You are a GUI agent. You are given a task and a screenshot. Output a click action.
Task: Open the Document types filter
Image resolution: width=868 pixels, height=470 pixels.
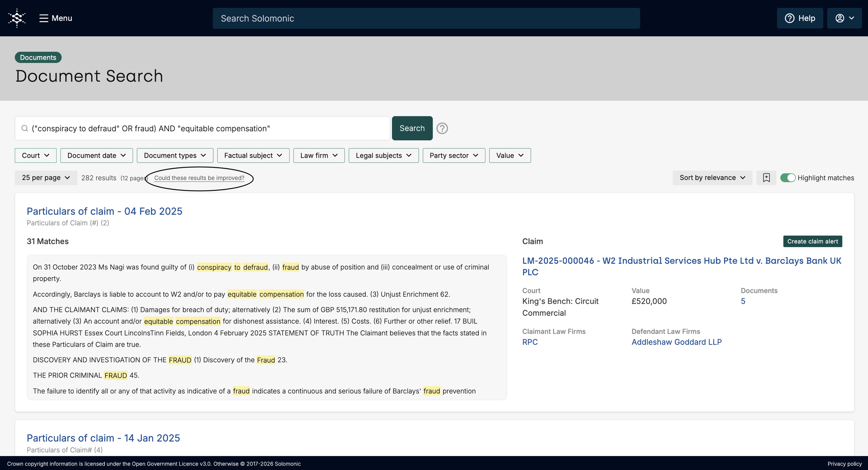(175, 155)
